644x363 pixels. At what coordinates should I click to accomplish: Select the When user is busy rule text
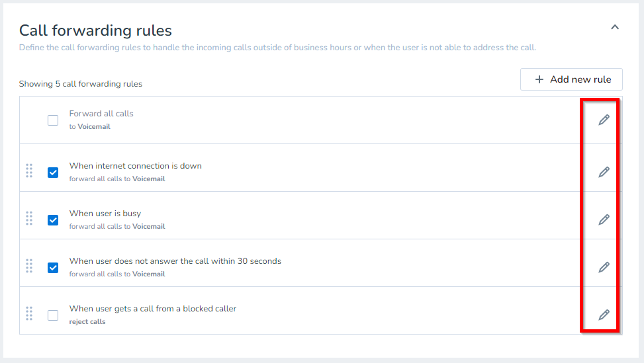coord(105,214)
